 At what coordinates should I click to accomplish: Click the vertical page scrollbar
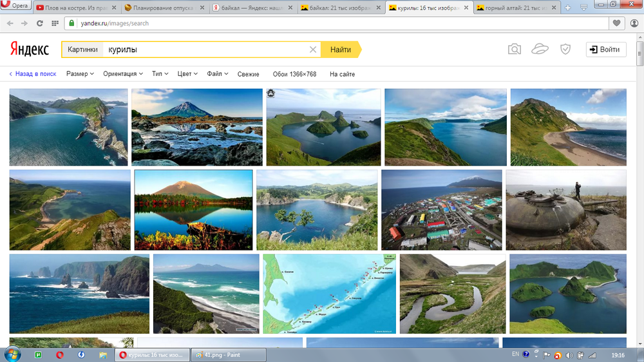coord(639,193)
